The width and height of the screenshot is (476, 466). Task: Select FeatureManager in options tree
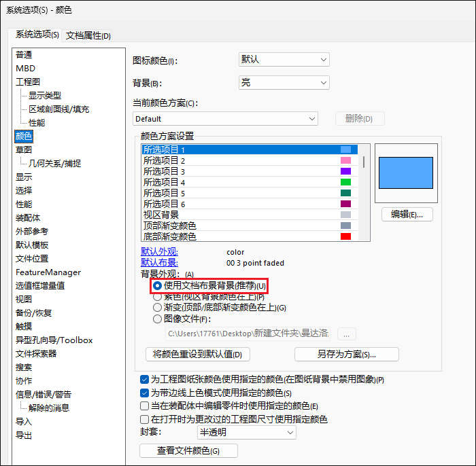coord(48,272)
